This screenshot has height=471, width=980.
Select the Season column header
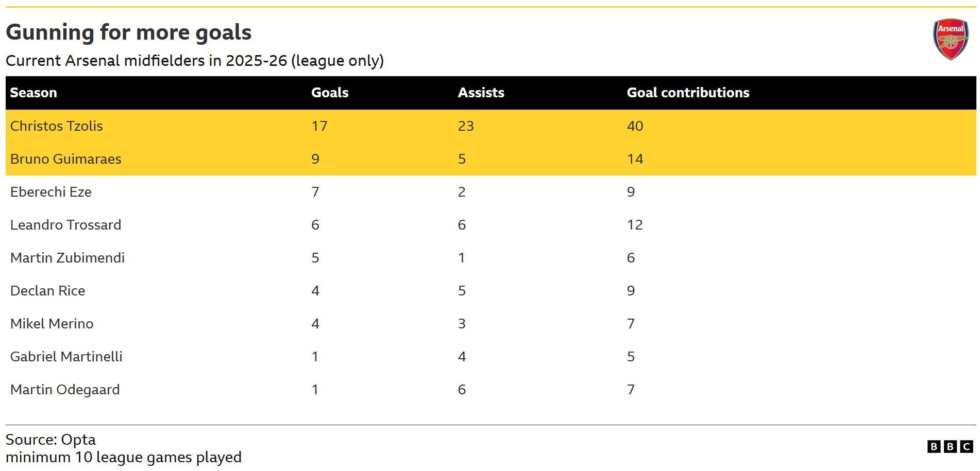pos(33,93)
